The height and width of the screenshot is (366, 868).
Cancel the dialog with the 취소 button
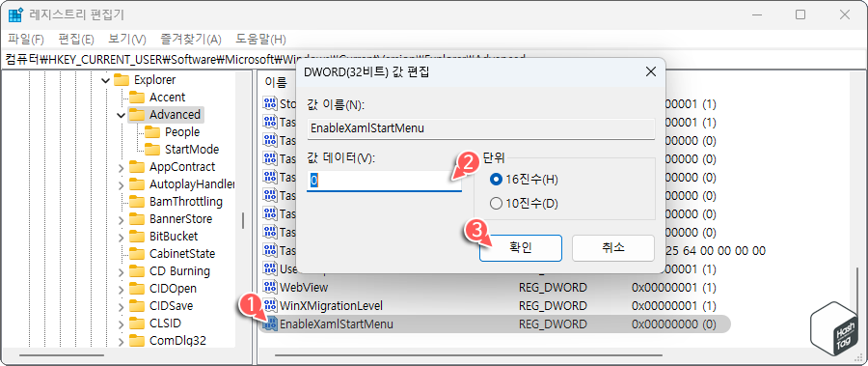[x=612, y=248]
